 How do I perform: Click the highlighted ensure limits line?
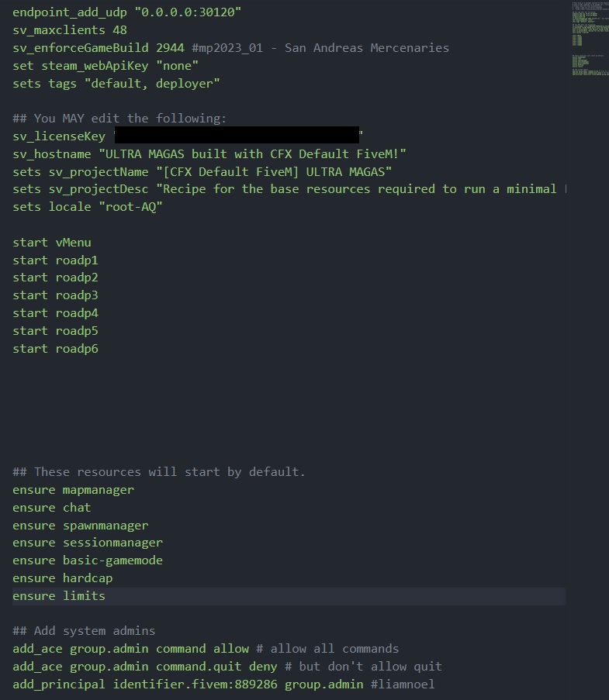(59, 596)
